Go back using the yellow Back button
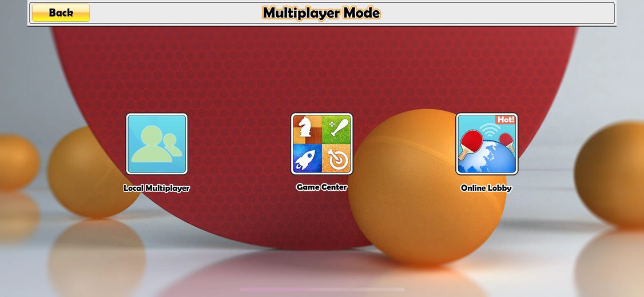 [x=61, y=13]
